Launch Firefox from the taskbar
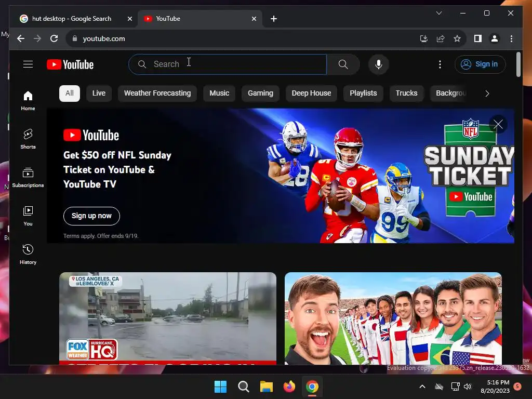The width and height of the screenshot is (532, 399). (x=289, y=387)
